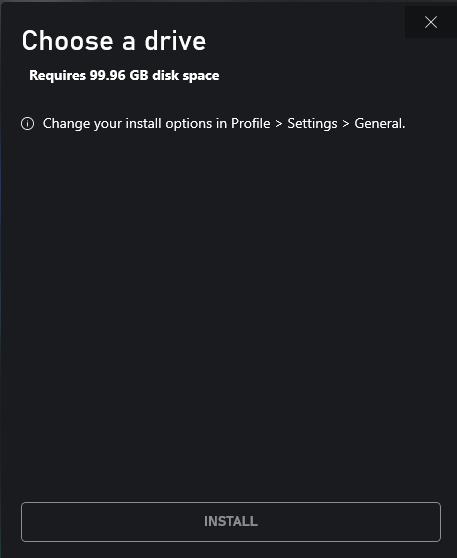Click the word Settings in the hint
This screenshot has height=558, width=457.
(x=312, y=124)
